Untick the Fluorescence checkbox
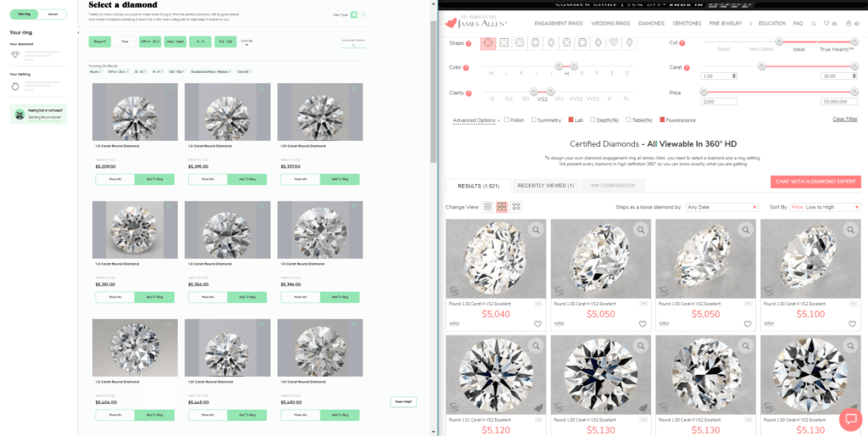This screenshot has height=436, width=868. point(662,120)
